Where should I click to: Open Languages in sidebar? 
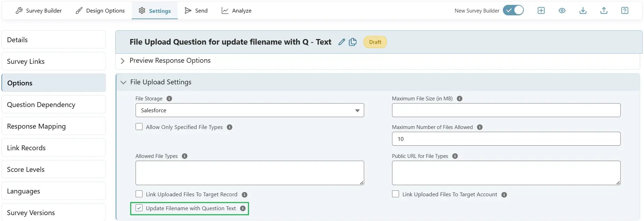click(x=54, y=191)
